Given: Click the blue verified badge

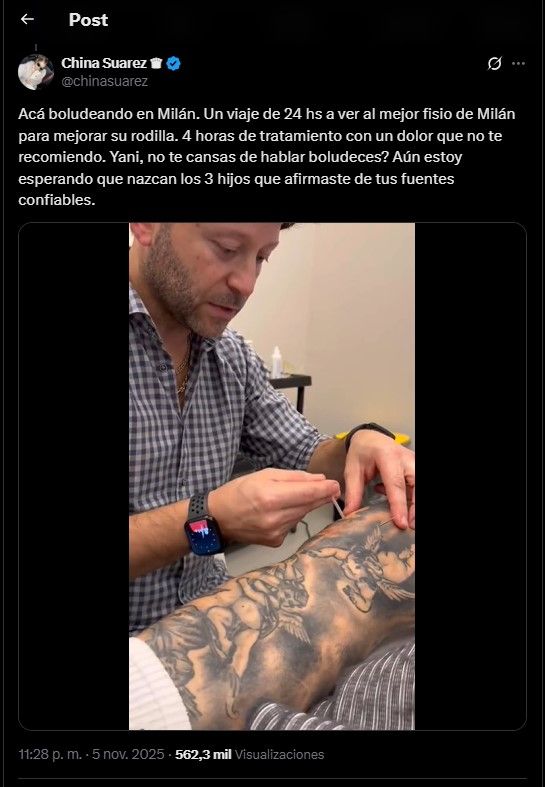Looking at the screenshot, I should (x=173, y=64).
